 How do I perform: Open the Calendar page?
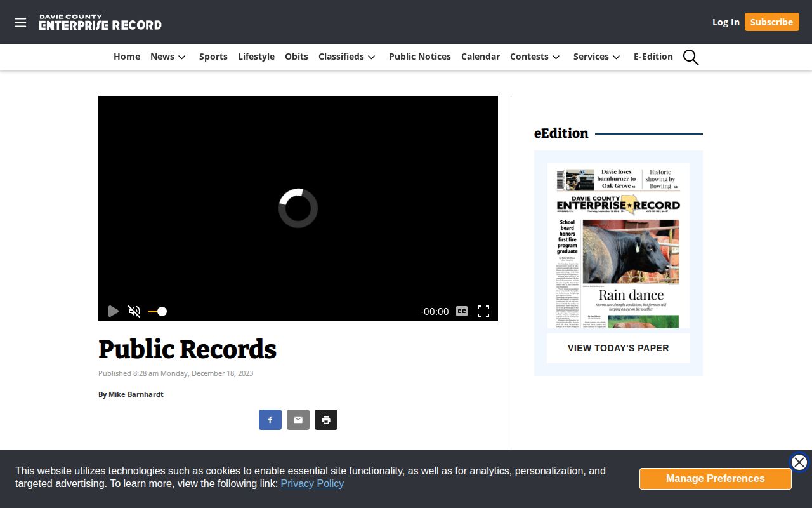480,57
